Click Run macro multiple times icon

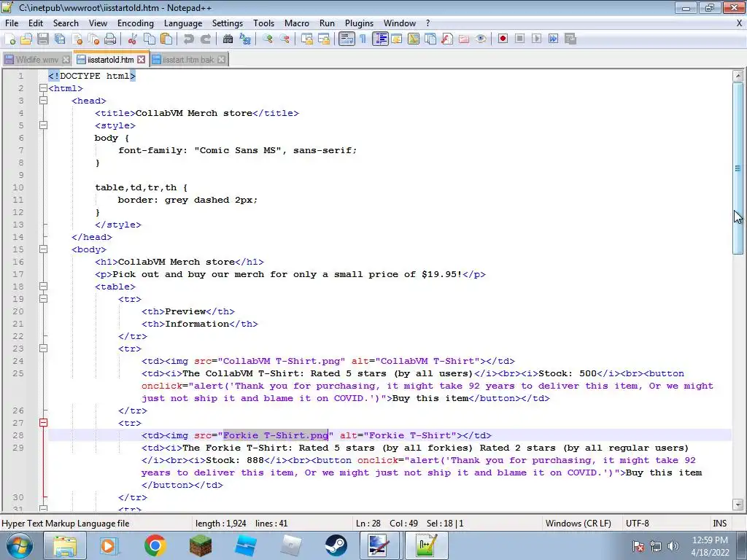pos(553,39)
